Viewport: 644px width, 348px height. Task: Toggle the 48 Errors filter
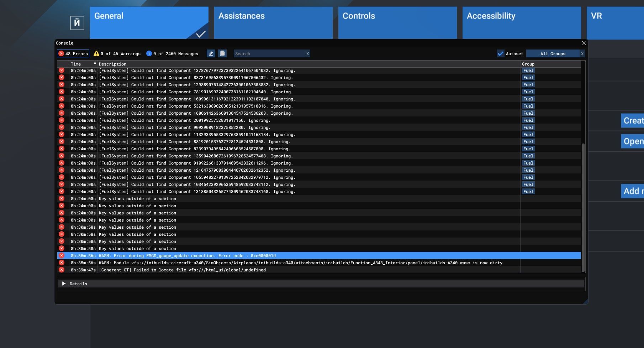(x=73, y=54)
